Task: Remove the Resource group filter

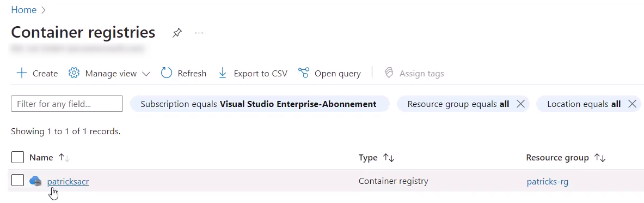Action: click(x=520, y=104)
